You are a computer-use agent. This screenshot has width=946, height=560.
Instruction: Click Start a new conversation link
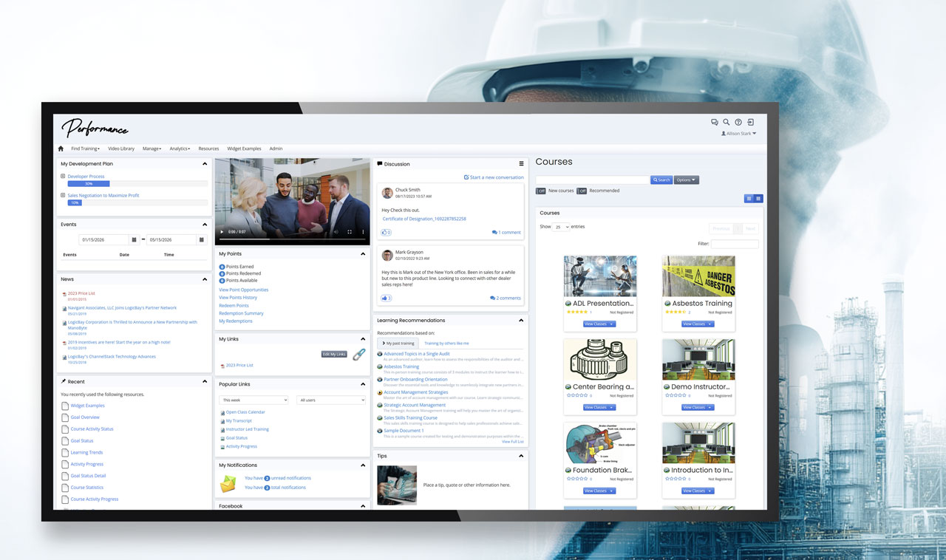coord(494,177)
